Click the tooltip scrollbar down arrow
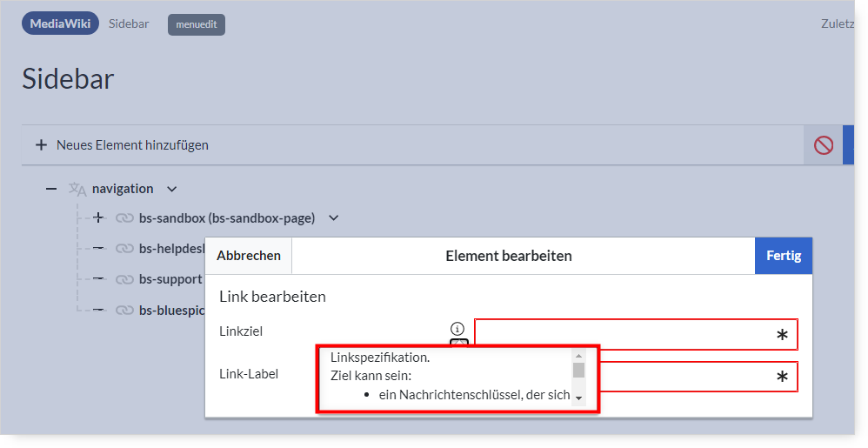 578,398
